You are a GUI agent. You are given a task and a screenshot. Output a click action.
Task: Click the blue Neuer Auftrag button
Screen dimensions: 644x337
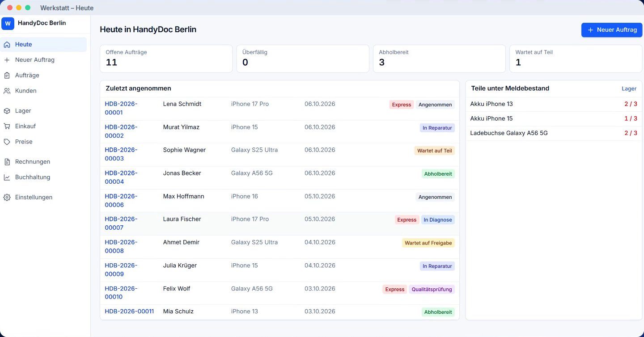[x=612, y=30]
